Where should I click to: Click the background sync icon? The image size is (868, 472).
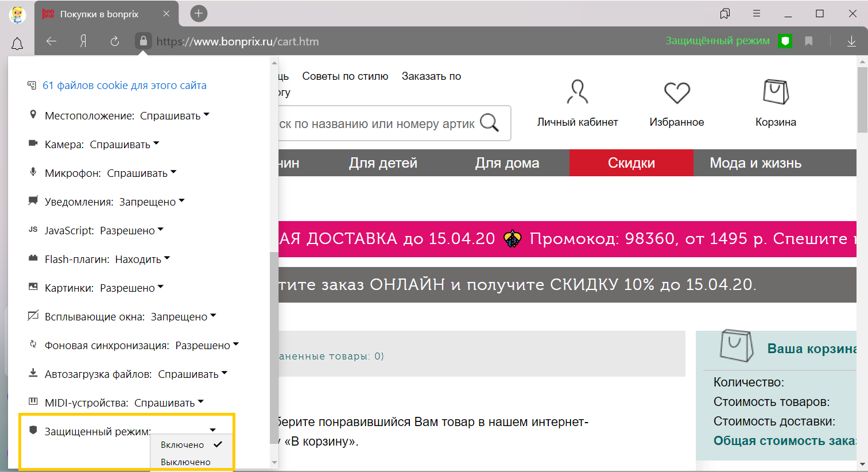click(33, 345)
